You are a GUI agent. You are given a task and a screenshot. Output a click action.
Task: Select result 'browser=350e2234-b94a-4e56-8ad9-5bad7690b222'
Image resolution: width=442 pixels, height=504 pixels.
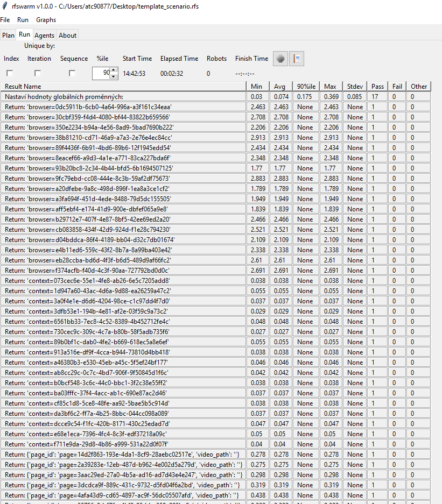tap(123, 127)
